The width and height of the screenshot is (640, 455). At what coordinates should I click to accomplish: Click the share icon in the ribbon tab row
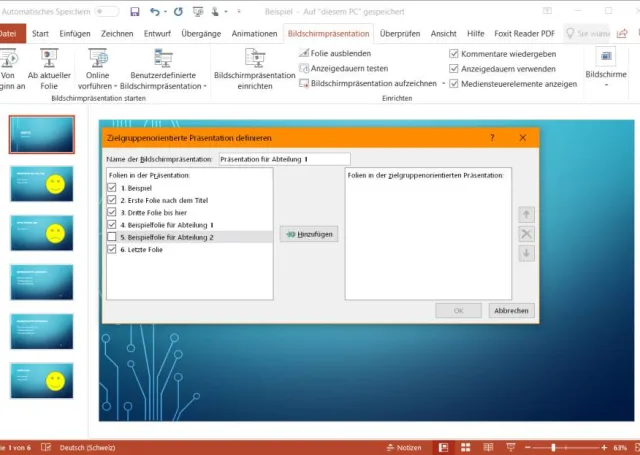(622, 33)
